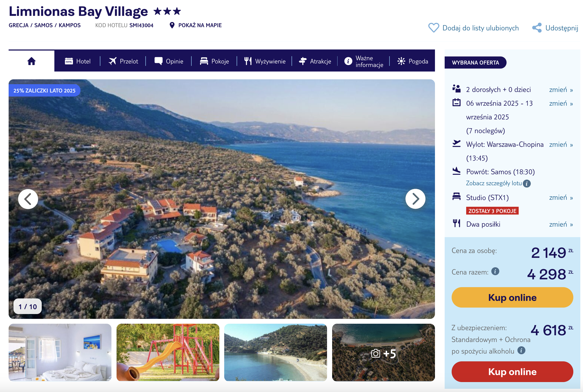Click info icon beside flight details
Viewport: 583px width, 392px height.
(x=527, y=184)
